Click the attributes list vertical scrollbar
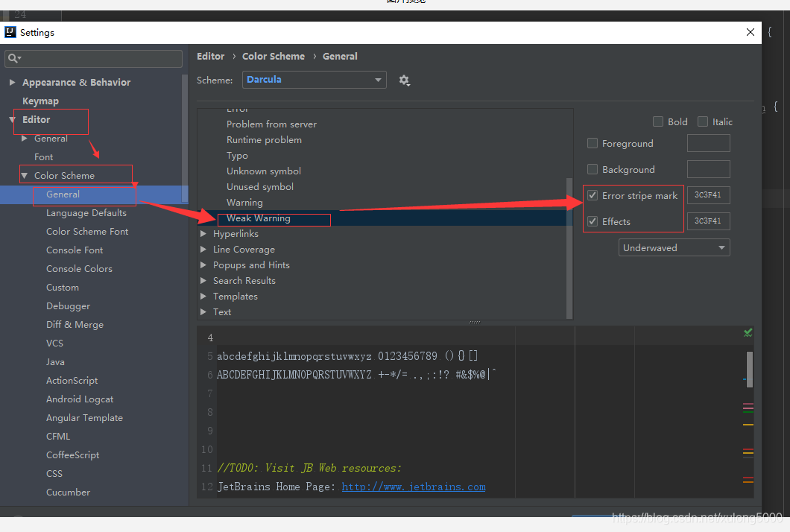The width and height of the screenshot is (790, 532). tap(569, 248)
